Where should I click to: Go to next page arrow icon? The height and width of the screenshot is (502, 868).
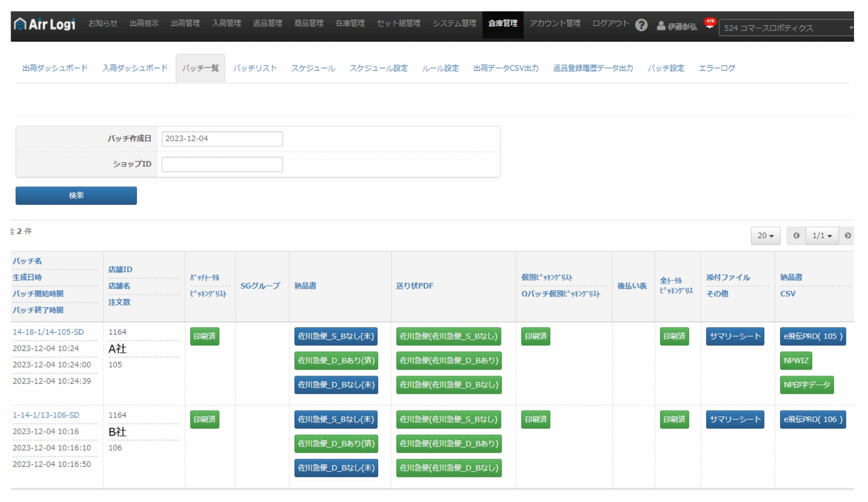coord(847,236)
